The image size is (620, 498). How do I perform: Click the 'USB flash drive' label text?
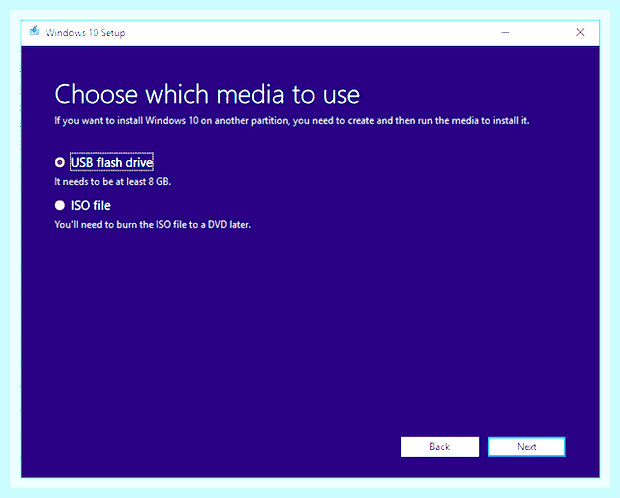click(112, 162)
